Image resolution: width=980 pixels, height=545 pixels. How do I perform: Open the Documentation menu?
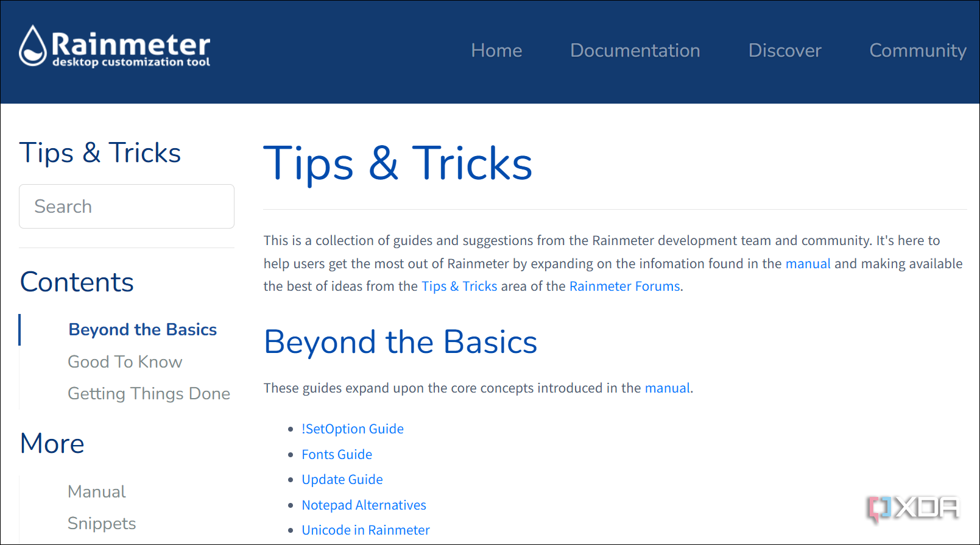[635, 51]
